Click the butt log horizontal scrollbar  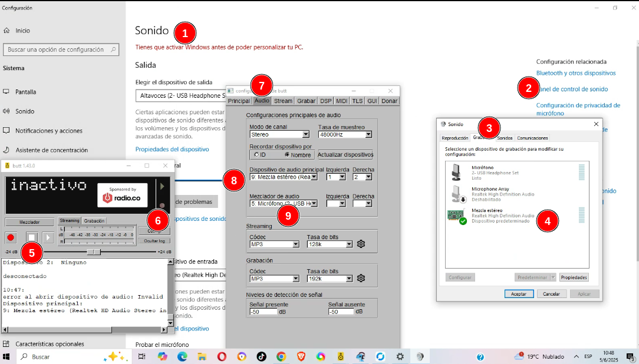click(x=85, y=330)
